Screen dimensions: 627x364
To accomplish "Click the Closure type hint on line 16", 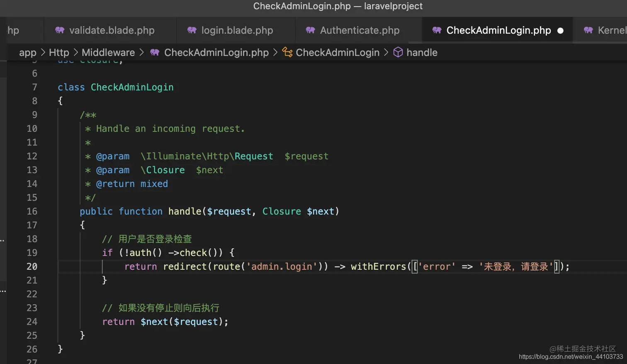I will click(282, 211).
